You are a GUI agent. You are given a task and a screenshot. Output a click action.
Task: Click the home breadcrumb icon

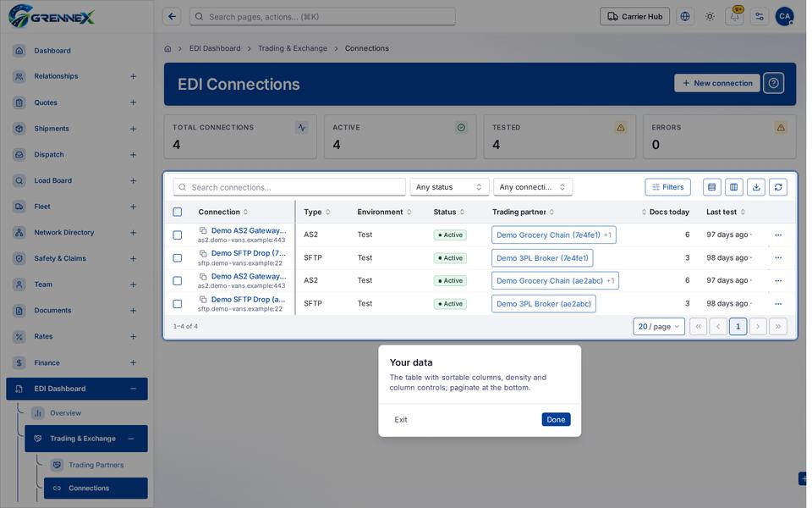(167, 49)
